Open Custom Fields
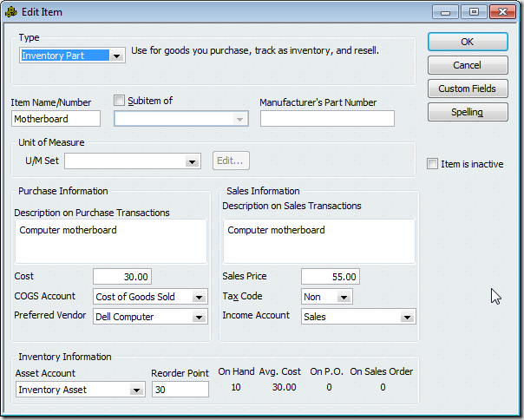 pos(468,89)
